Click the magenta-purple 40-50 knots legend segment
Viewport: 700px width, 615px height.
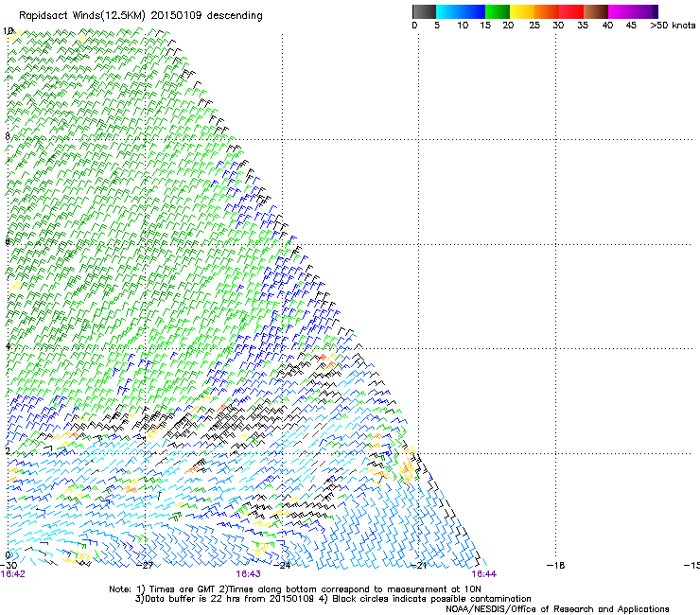coord(633,11)
